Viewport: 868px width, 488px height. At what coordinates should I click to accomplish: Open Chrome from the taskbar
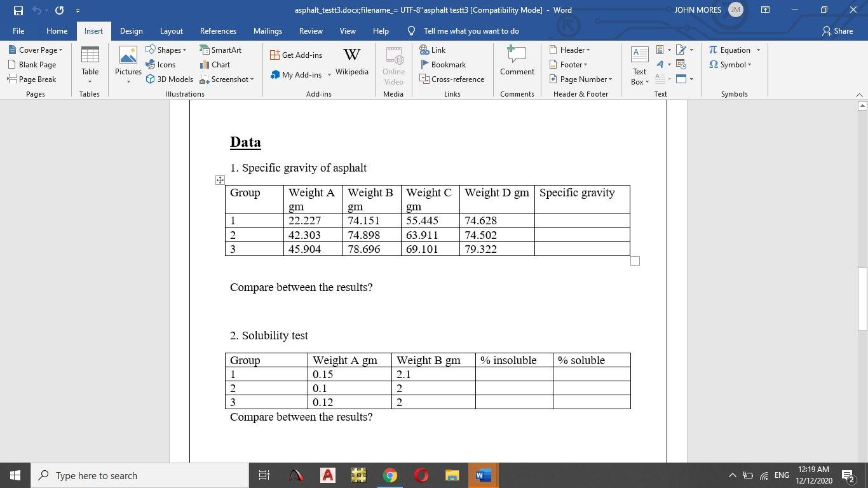tap(390, 475)
